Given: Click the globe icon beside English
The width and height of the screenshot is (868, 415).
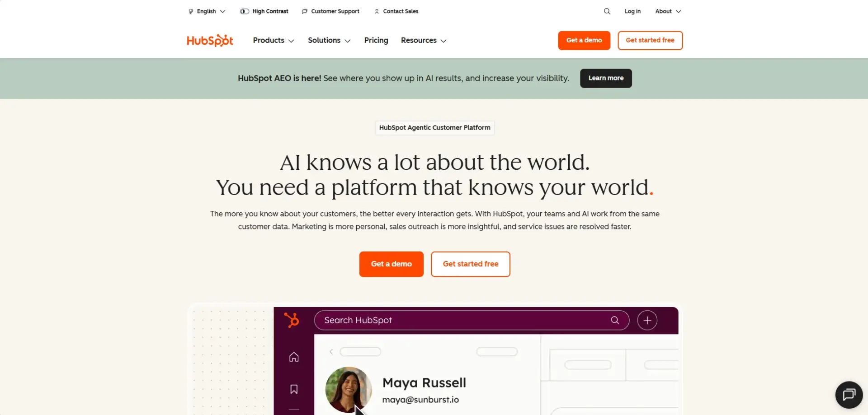Looking at the screenshot, I should [191, 11].
